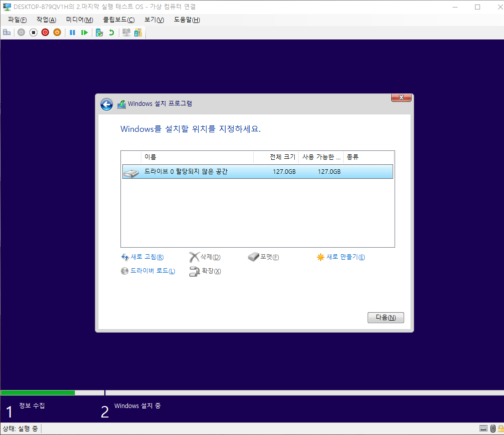This screenshot has width=504, height=435.
Task: Click the refresh arrows icon beside 새로 고침
Action: point(125,257)
